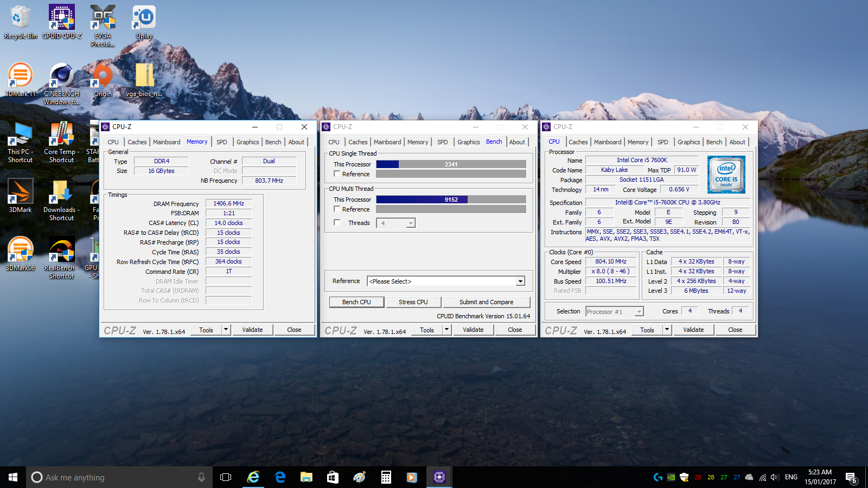Click the Bench CPU button
Screen dimensions: 868x488
(356, 302)
